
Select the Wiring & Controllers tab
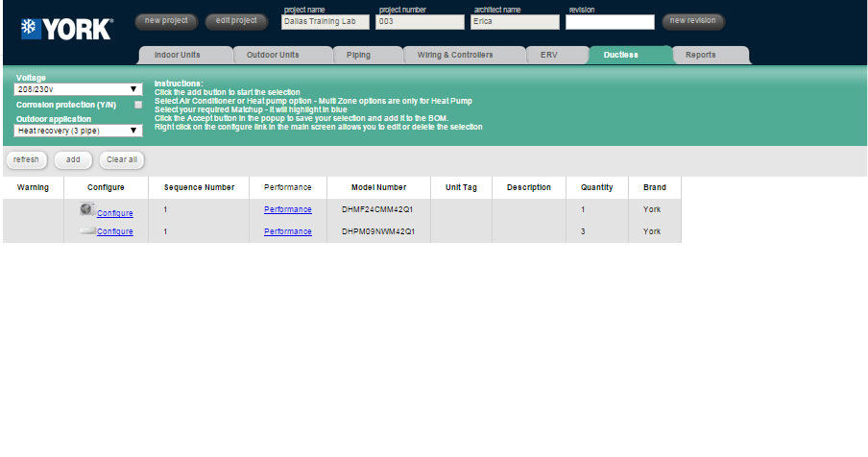point(455,56)
